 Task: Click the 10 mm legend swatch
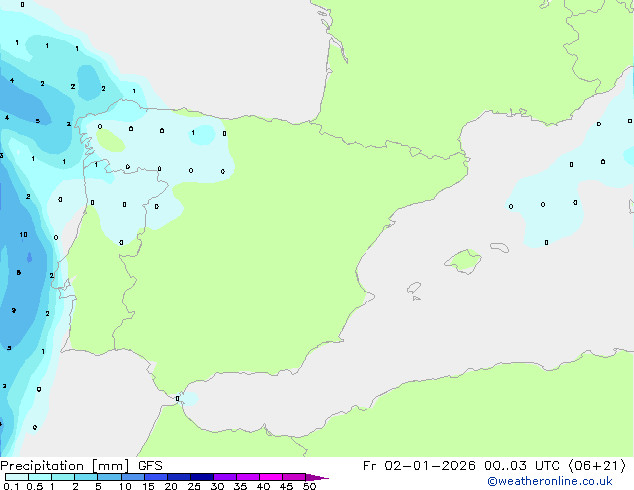coord(133,477)
